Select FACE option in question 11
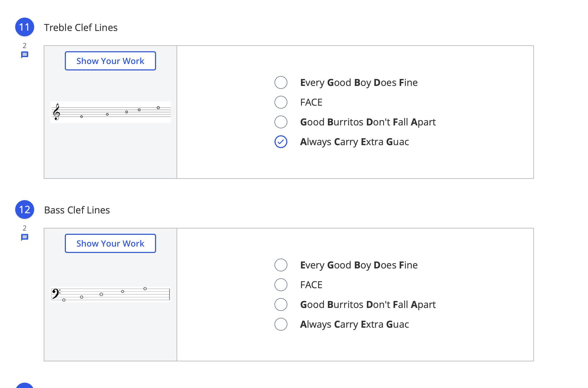Image resolution: width=588 pixels, height=388 pixels. pyautogui.click(x=281, y=102)
